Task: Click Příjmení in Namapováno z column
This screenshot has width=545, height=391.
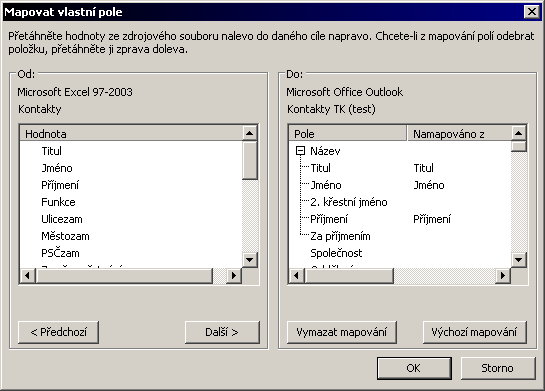Action: click(432, 219)
